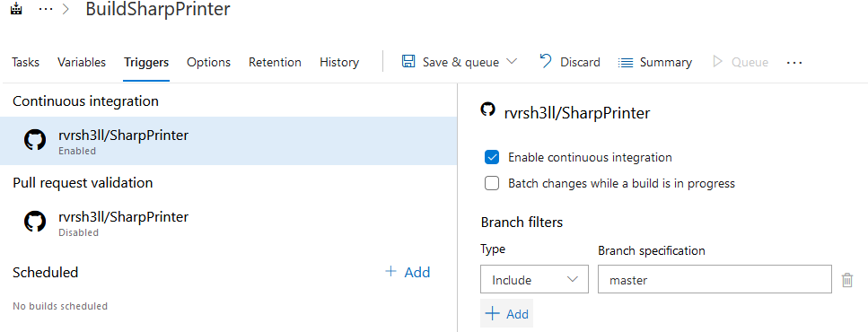868x332 pixels.
Task: Switch to the Variables tab
Action: coord(82,63)
